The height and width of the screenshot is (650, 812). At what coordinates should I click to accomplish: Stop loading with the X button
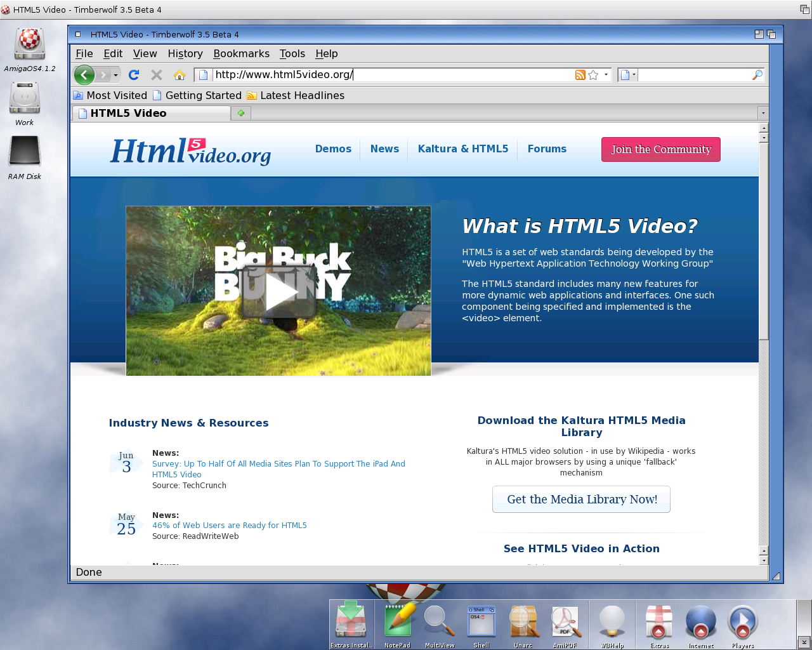[x=157, y=75]
